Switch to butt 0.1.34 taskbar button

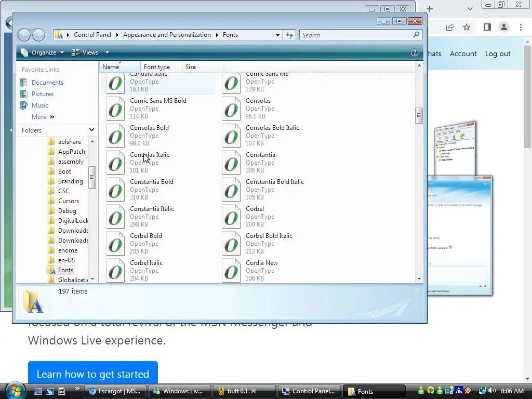point(244,391)
